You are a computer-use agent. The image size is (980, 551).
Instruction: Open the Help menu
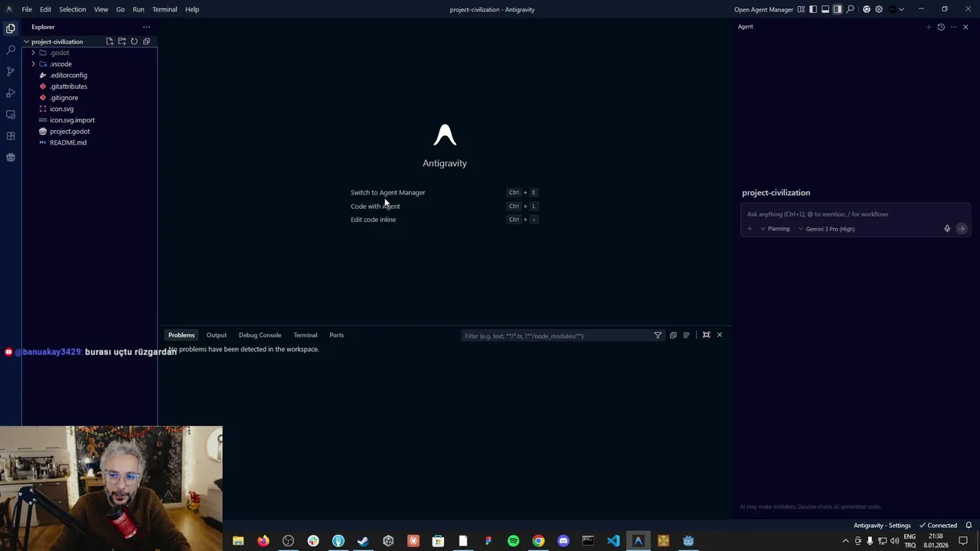coord(192,9)
